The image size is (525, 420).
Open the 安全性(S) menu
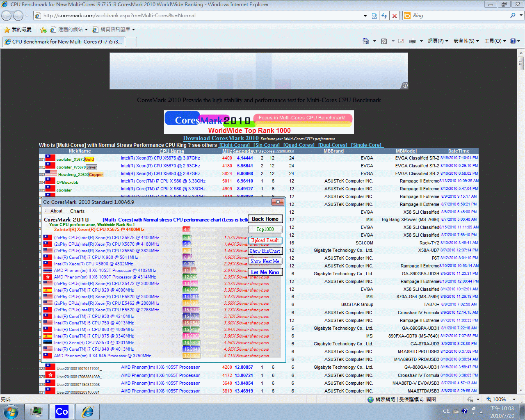pyautogui.click(x=466, y=41)
